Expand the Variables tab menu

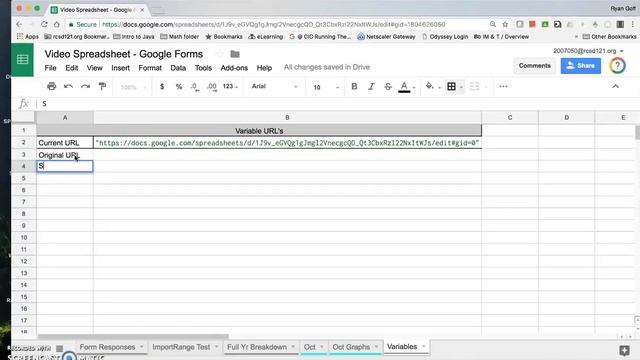pyautogui.click(x=424, y=347)
